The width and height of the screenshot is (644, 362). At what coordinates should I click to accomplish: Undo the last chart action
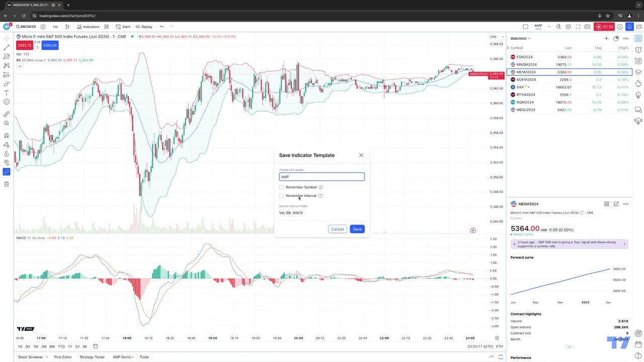[162, 27]
